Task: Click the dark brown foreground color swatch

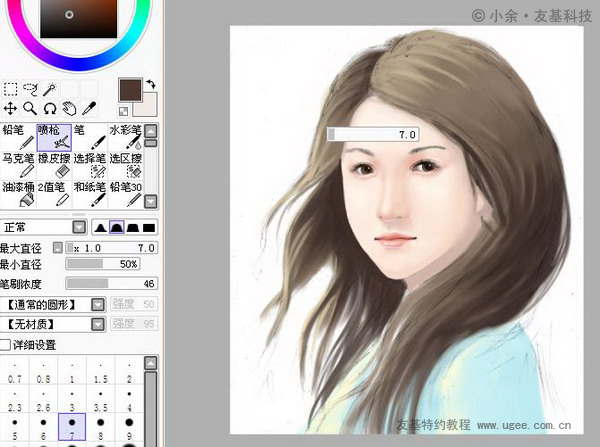Action: tap(130, 90)
